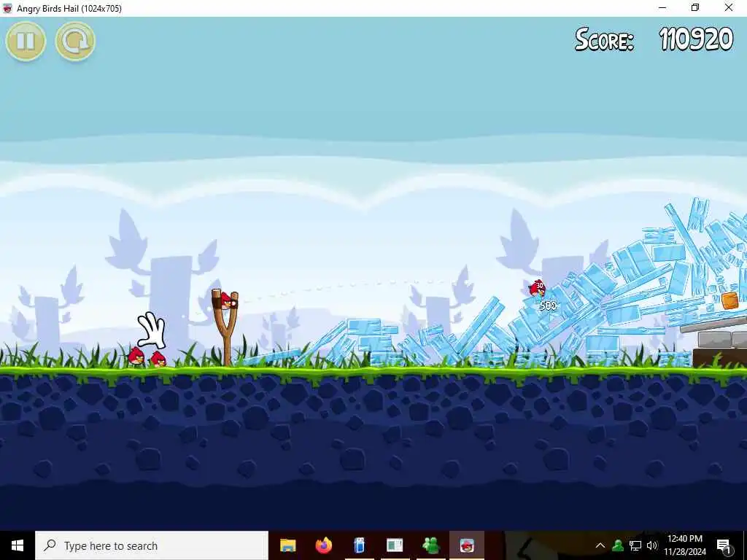
Task: Click the Score label
Action: pyautogui.click(x=604, y=39)
